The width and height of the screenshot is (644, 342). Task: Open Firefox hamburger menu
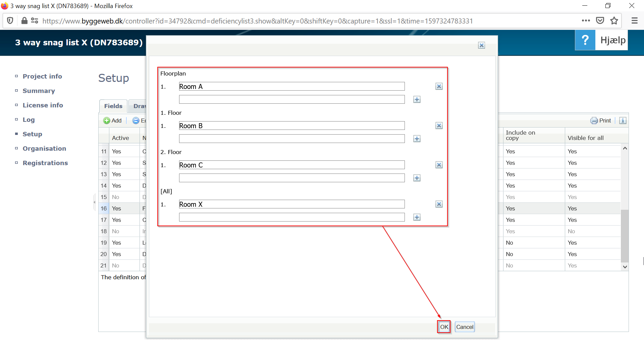(634, 21)
